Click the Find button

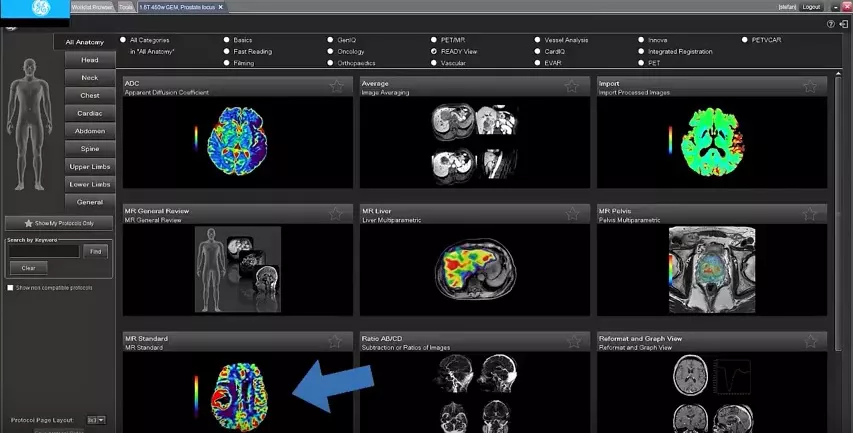click(x=96, y=251)
